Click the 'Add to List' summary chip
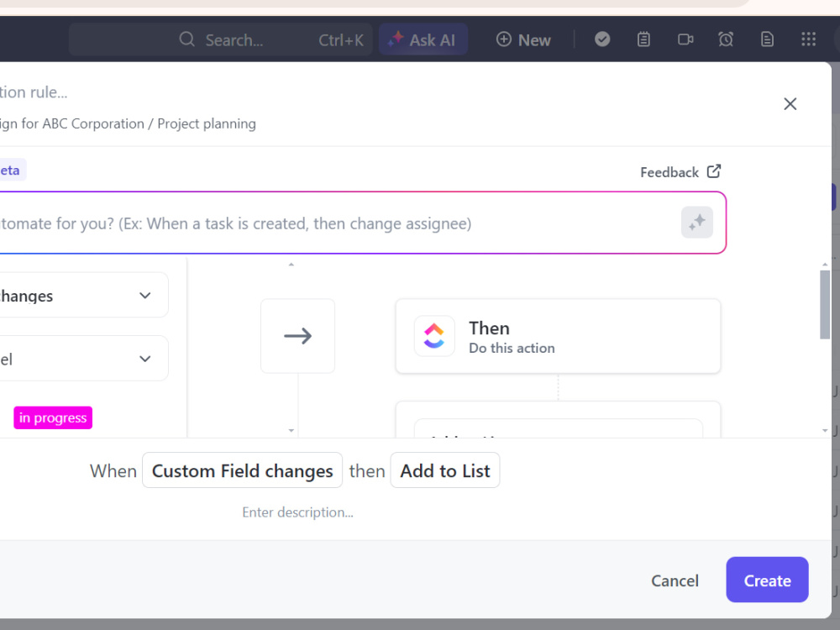The height and width of the screenshot is (630, 840). click(445, 470)
